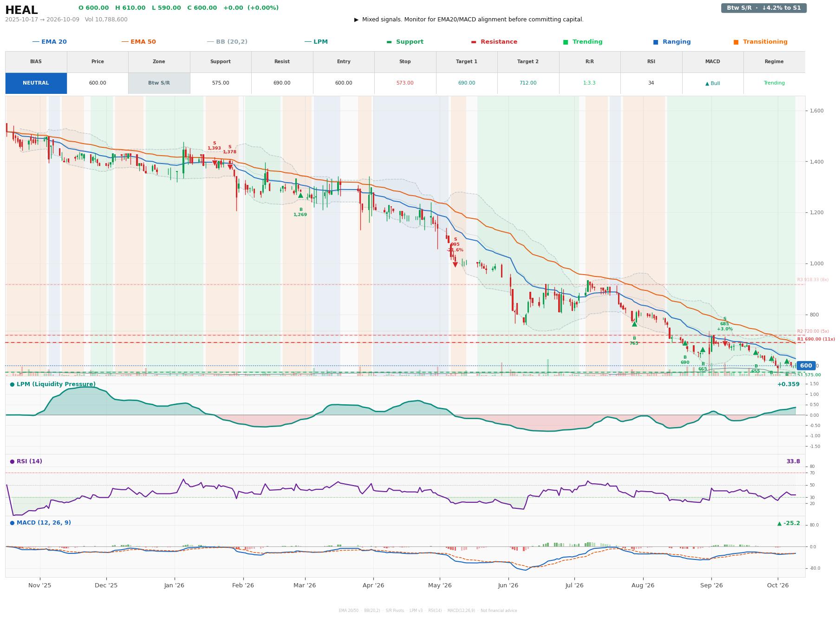Click the Regime column header
Screen dimensions: 840x618
click(774, 62)
